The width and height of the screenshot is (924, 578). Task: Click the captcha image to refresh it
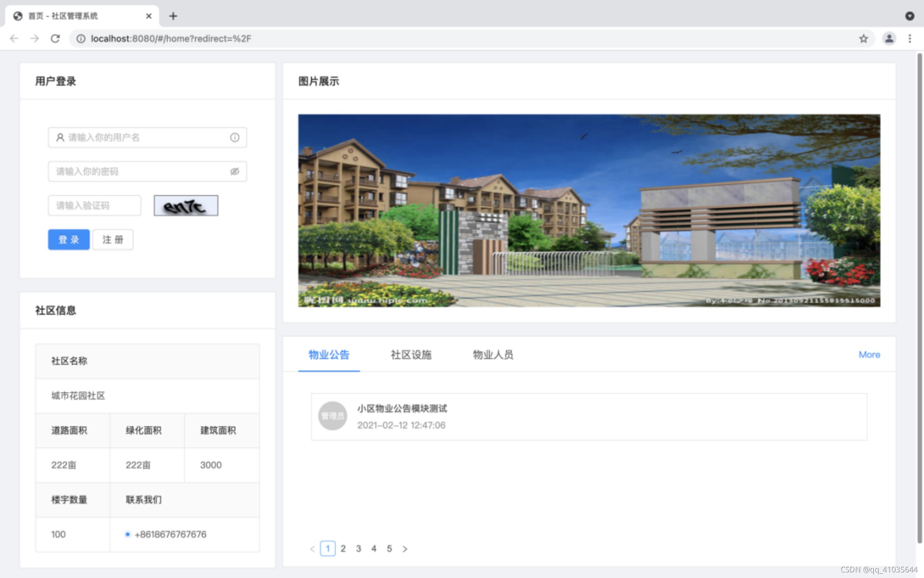click(x=185, y=205)
